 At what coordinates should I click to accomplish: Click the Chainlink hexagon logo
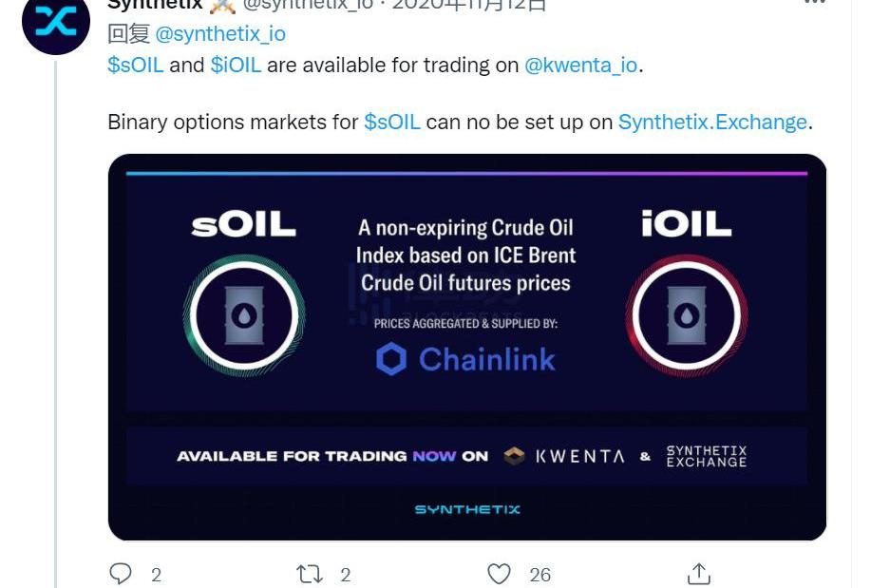(x=391, y=358)
